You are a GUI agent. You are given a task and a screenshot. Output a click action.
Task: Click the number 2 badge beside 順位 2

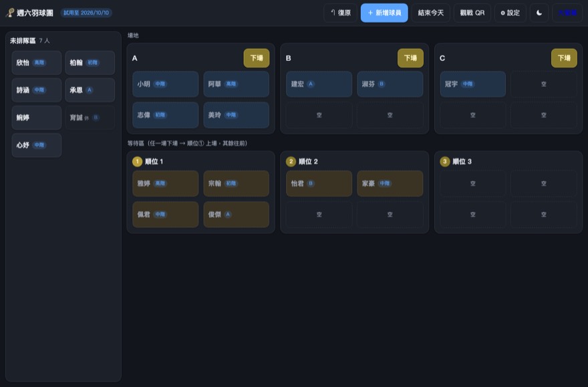click(291, 161)
